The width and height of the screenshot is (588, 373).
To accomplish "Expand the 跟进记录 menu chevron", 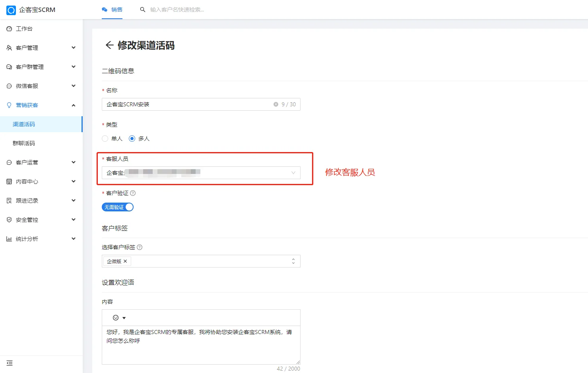I will click(x=74, y=201).
